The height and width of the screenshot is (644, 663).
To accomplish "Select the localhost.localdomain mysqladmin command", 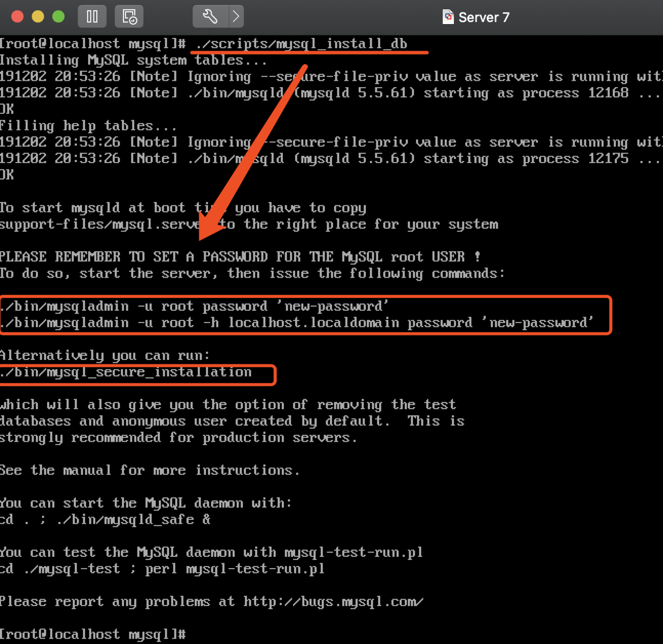I will 297,322.
